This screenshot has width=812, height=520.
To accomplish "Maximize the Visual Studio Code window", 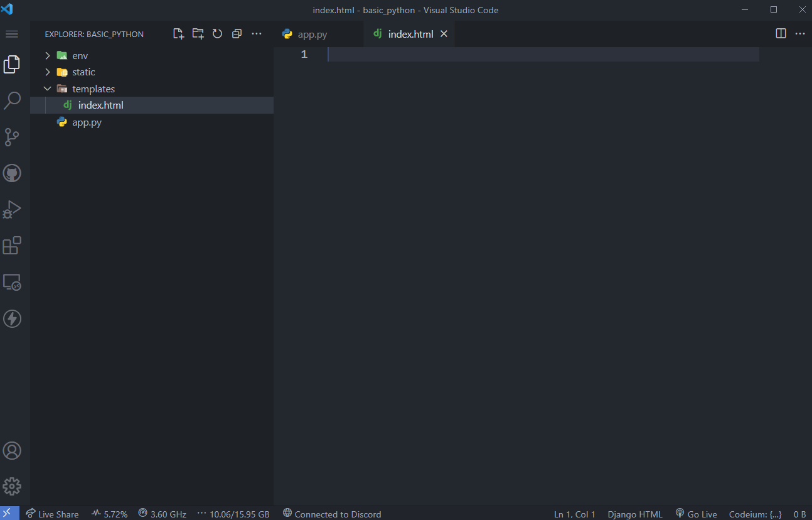I will (x=774, y=9).
